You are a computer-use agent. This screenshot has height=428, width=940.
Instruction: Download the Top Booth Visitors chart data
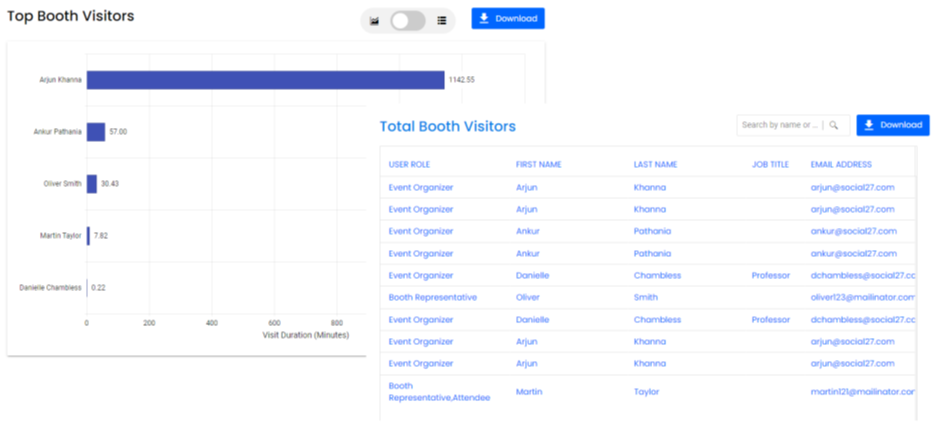pos(508,19)
